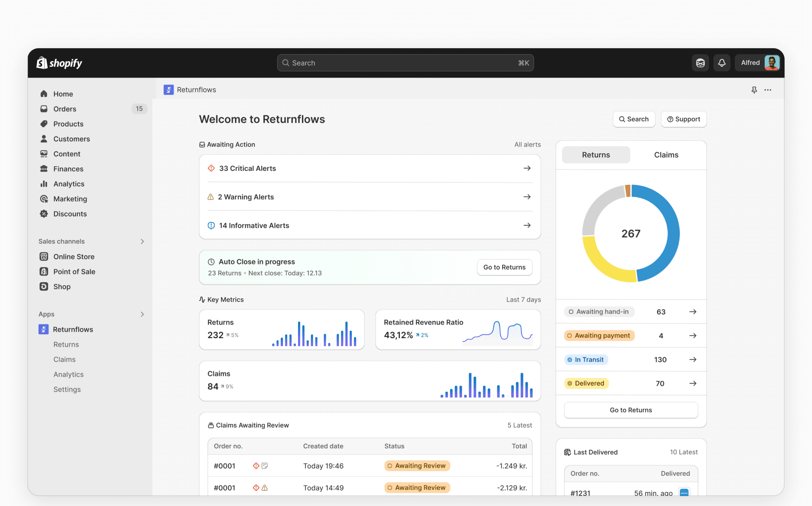Open the 14 Informative Alerts arrow
The image size is (812, 506).
[x=527, y=225]
